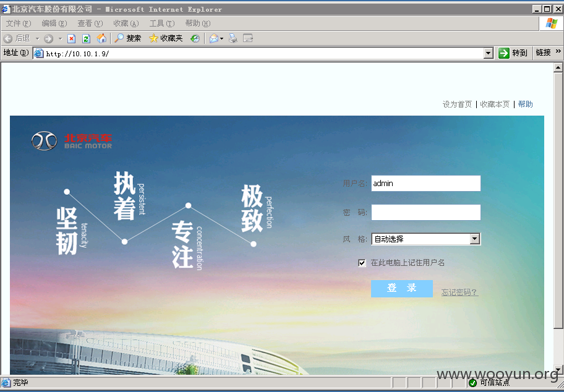
Task: Click the blue 帮助 link on the page
Action: pyautogui.click(x=525, y=104)
